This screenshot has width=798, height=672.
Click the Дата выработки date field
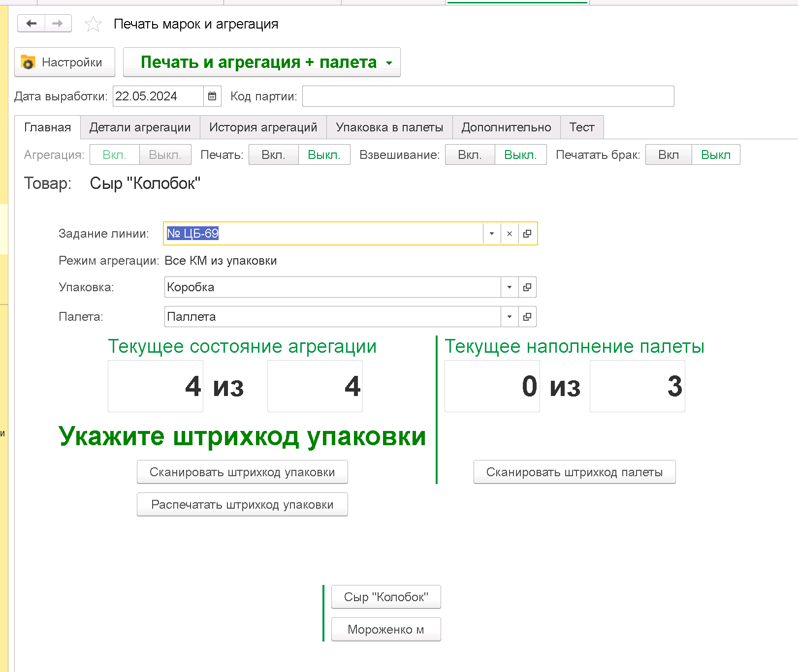(x=158, y=96)
